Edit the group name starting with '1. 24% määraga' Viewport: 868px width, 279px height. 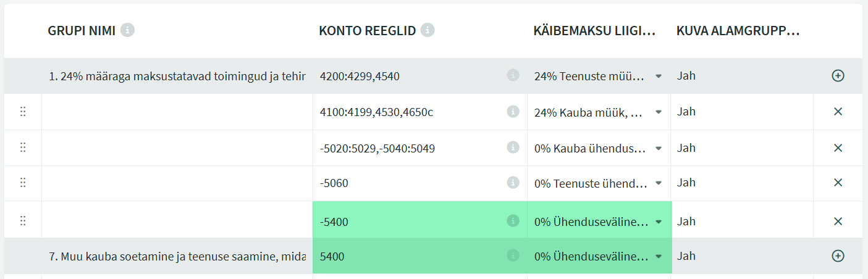(177, 76)
